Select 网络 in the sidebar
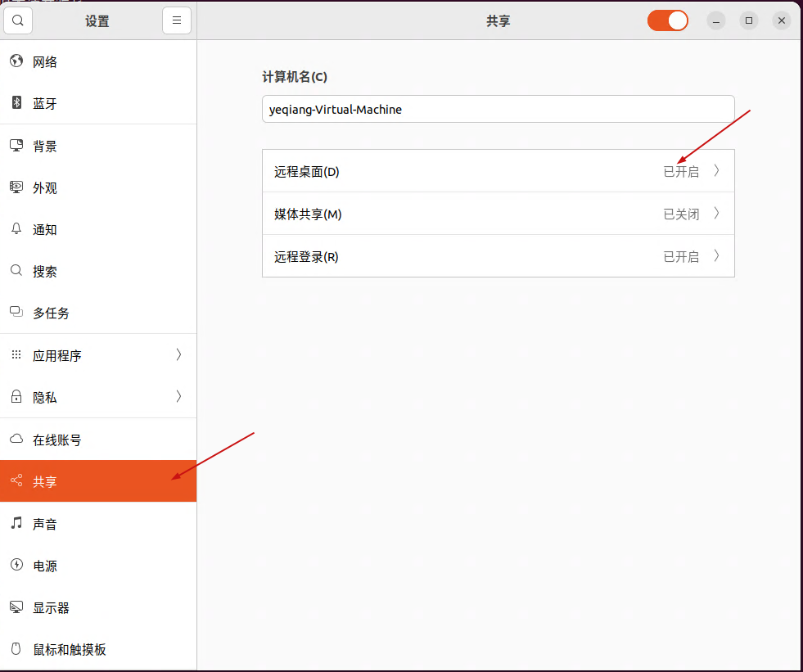The height and width of the screenshot is (672, 803). (98, 61)
